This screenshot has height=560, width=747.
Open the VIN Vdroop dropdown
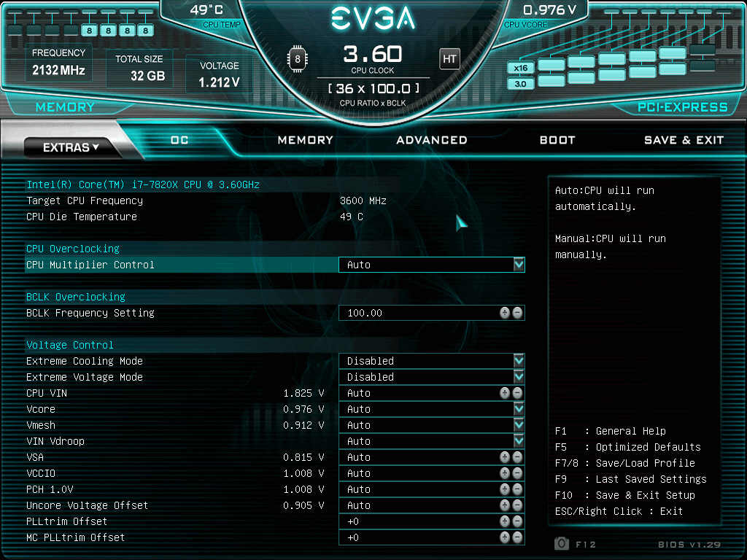tap(432, 441)
